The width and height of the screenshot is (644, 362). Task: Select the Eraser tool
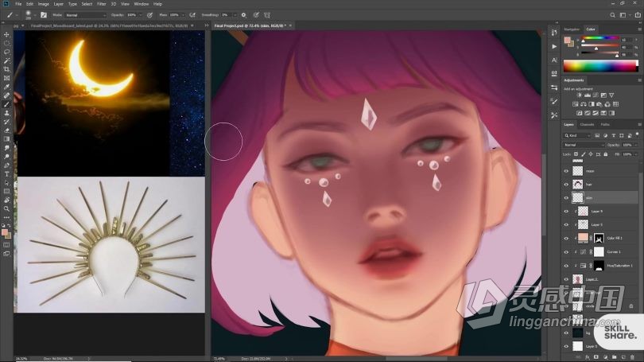pyautogui.click(x=6, y=130)
